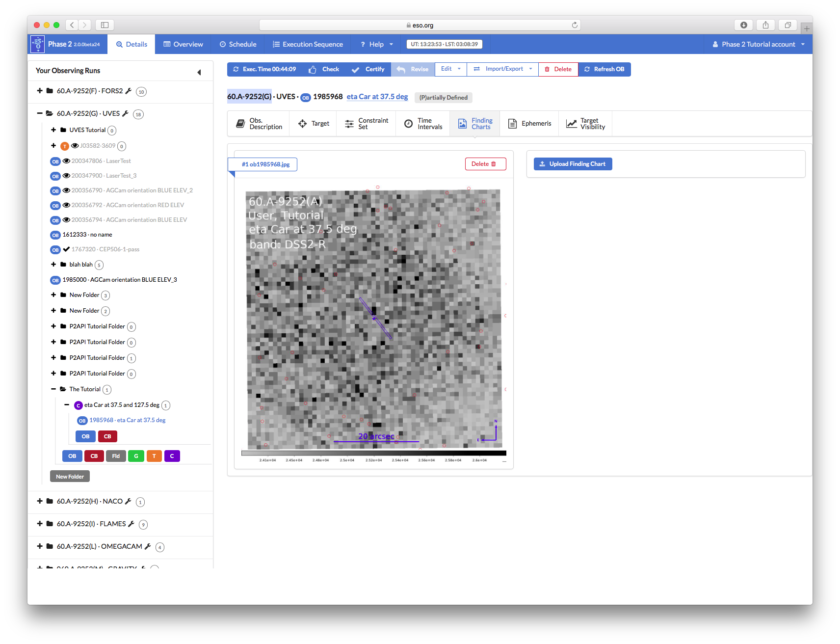
Task: Click the green G button in the tree toolbar
Action: click(x=136, y=456)
